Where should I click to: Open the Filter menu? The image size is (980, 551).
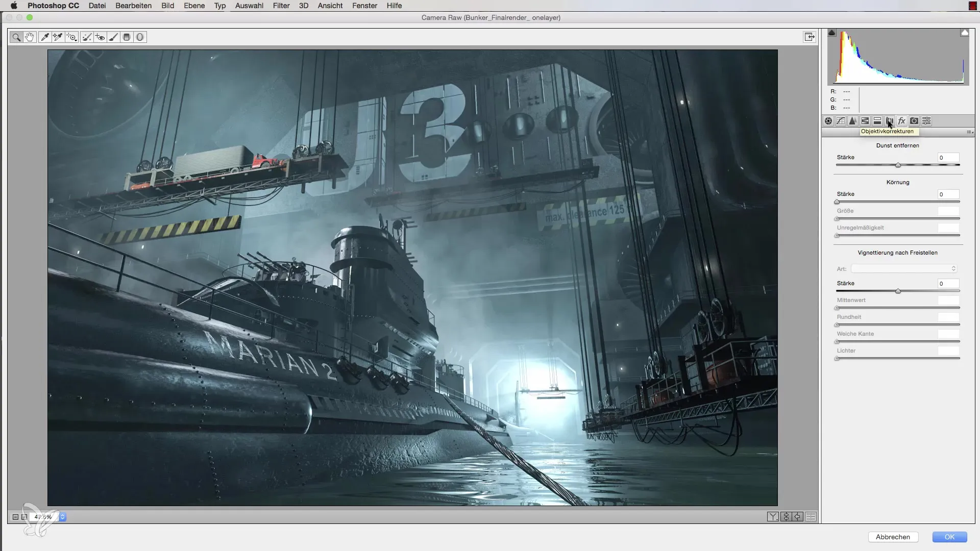click(x=281, y=6)
